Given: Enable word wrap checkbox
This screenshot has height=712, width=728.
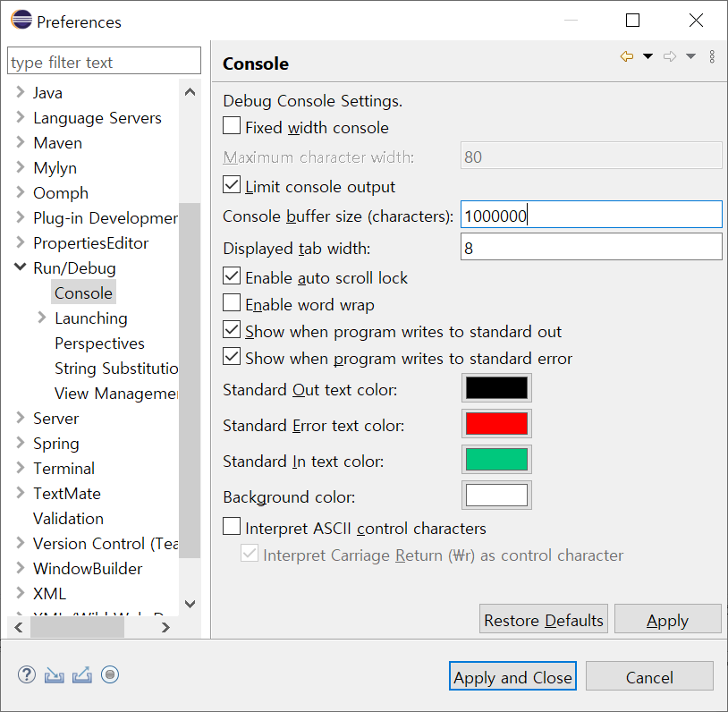Looking at the screenshot, I should [232, 303].
